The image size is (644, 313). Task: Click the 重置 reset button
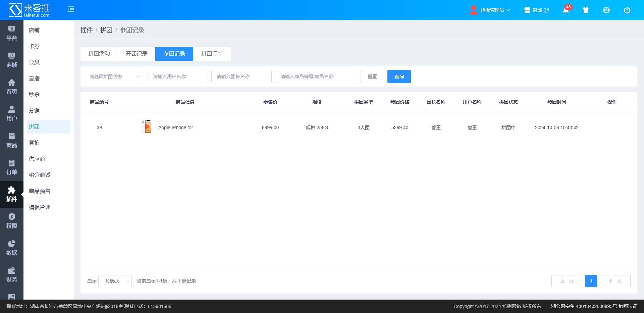[x=372, y=76]
